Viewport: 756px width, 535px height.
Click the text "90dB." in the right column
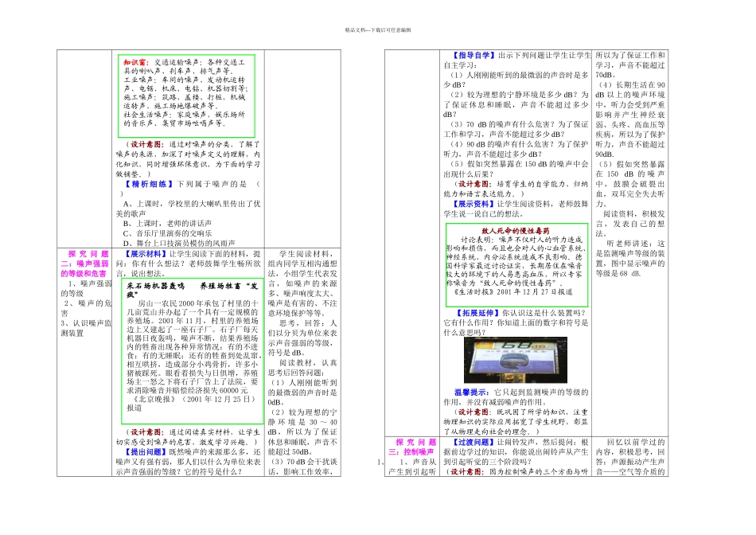click(605, 154)
